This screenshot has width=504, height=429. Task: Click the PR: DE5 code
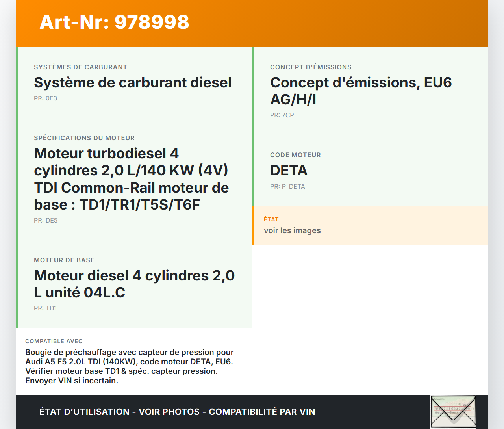pyautogui.click(x=46, y=221)
